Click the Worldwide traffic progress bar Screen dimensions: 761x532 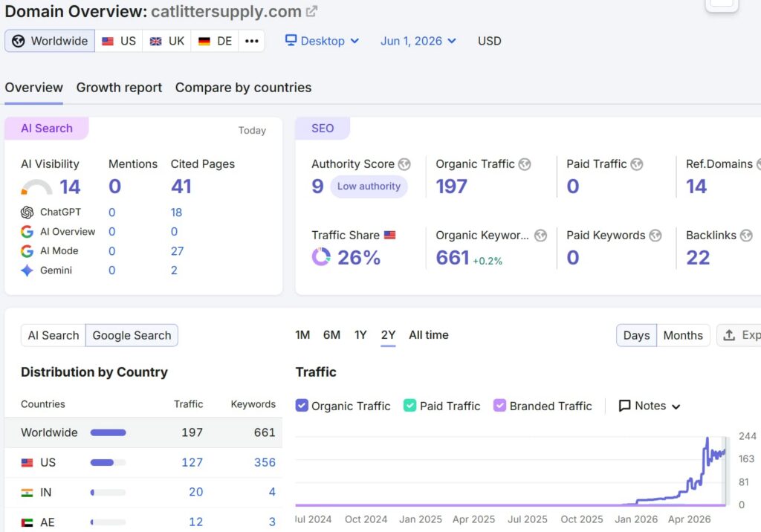click(x=109, y=432)
